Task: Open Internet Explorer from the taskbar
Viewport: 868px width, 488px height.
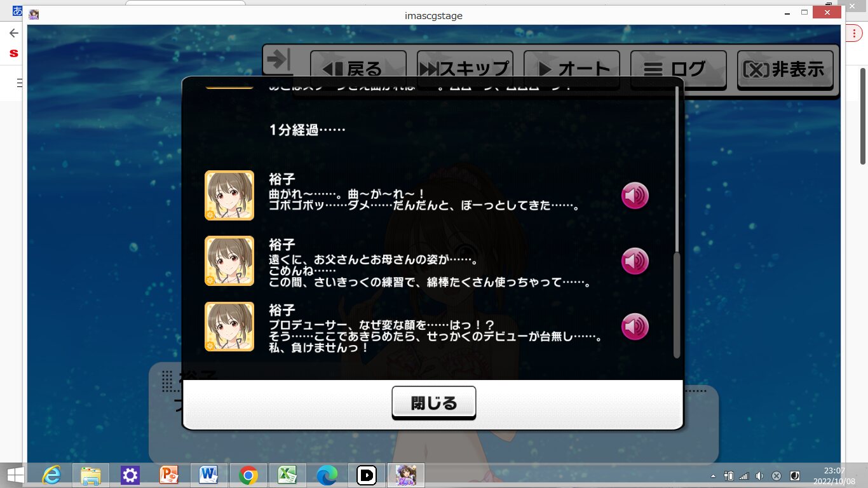Action: tap(51, 475)
